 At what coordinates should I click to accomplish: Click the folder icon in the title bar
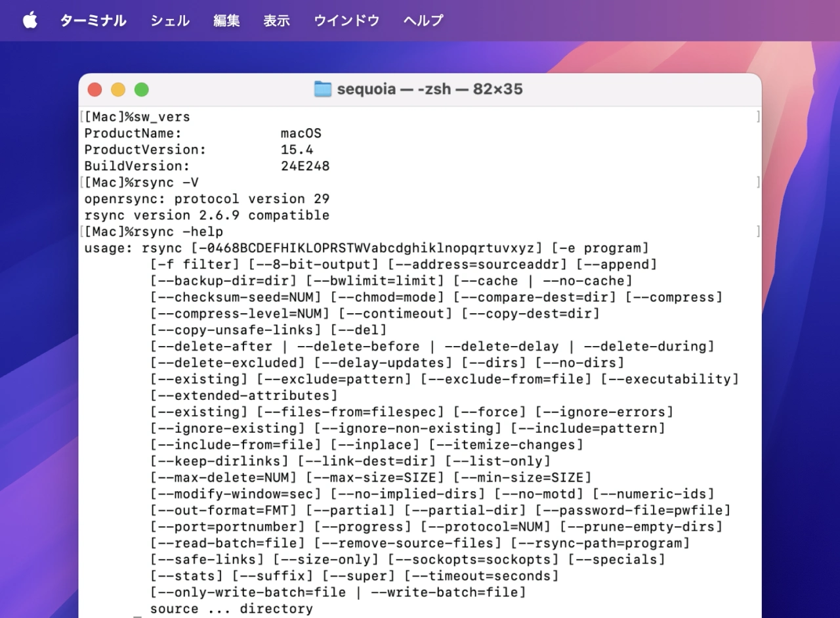point(323,89)
